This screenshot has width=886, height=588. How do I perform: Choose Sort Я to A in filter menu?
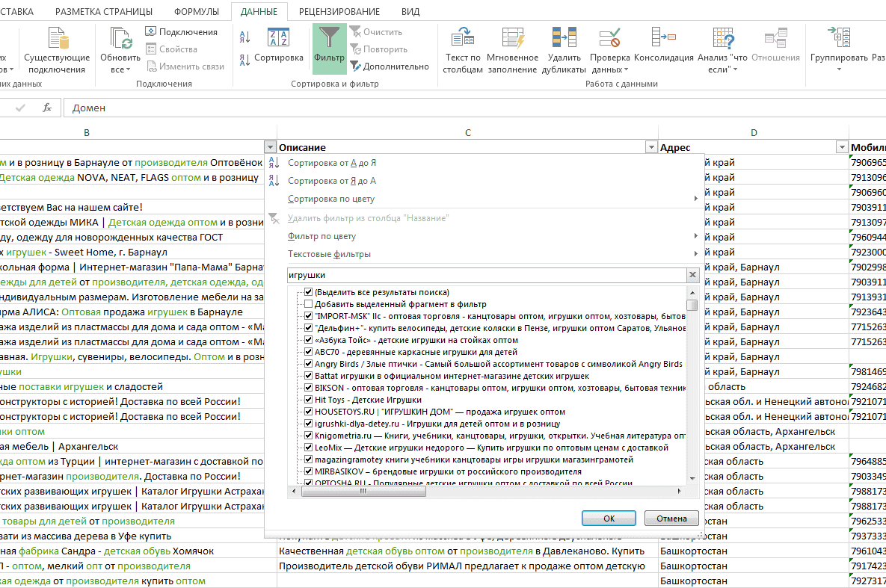(x=332, y=181)
